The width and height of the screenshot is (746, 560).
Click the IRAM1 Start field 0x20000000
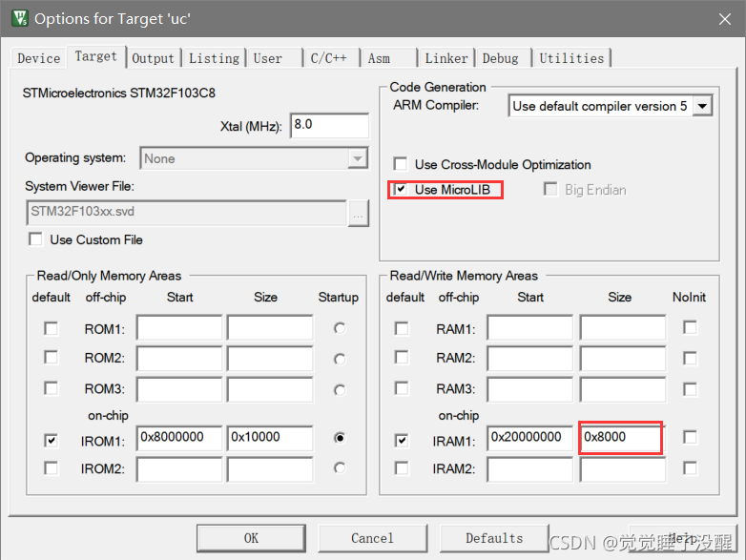click(x=530, y=438)
